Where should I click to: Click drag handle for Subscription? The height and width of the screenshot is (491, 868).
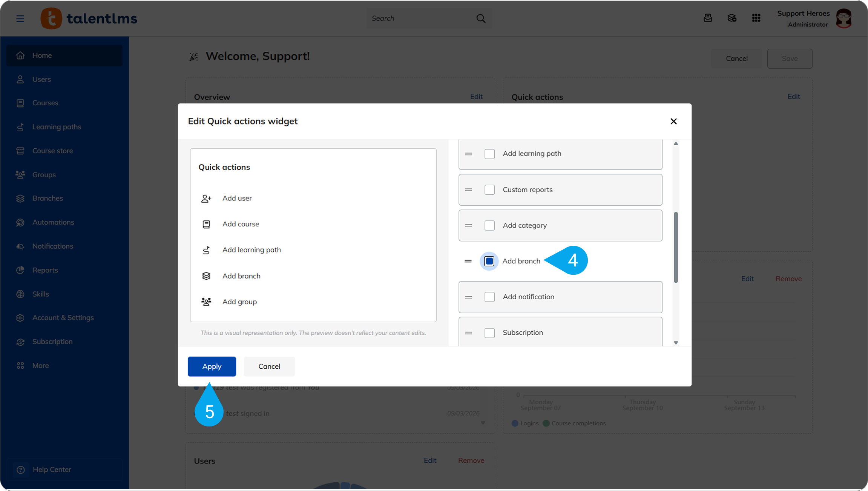tap(469, 333)
